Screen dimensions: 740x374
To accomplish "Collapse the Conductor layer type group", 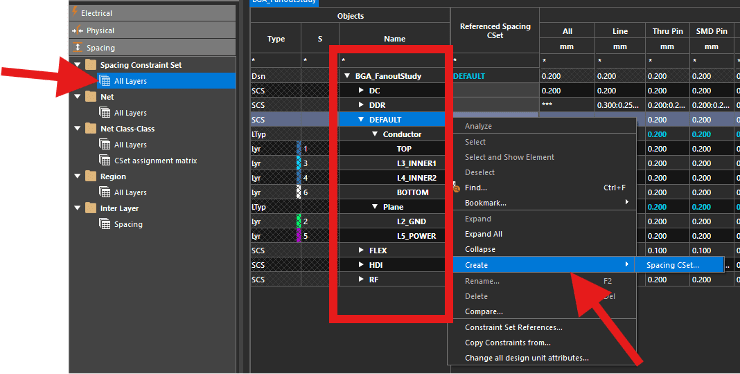I will coord(375,134).
